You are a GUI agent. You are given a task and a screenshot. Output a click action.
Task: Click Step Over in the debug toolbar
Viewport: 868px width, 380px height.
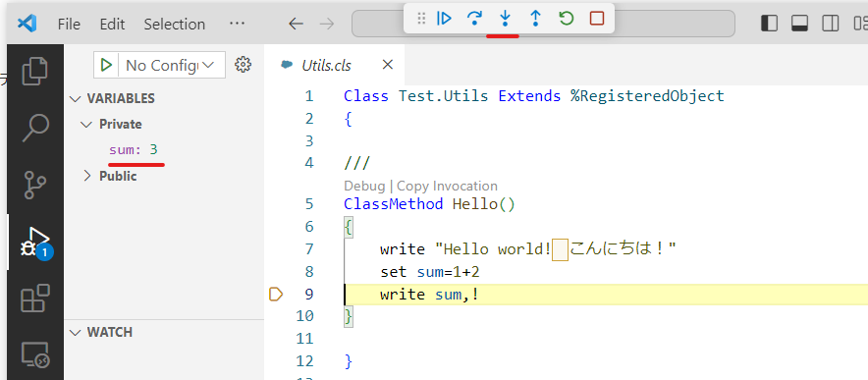(x=474, y=19)
